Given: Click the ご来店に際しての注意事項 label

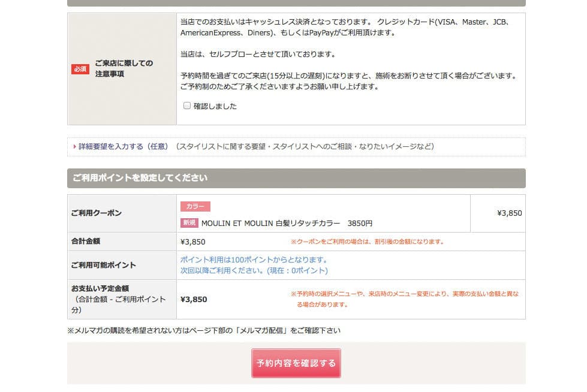Looking at the screenshot, I should [x=124, y=69].
